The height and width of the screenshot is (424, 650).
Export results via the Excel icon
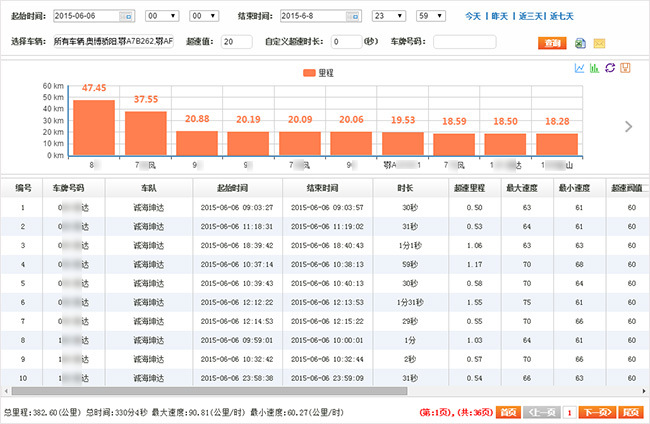580,43
